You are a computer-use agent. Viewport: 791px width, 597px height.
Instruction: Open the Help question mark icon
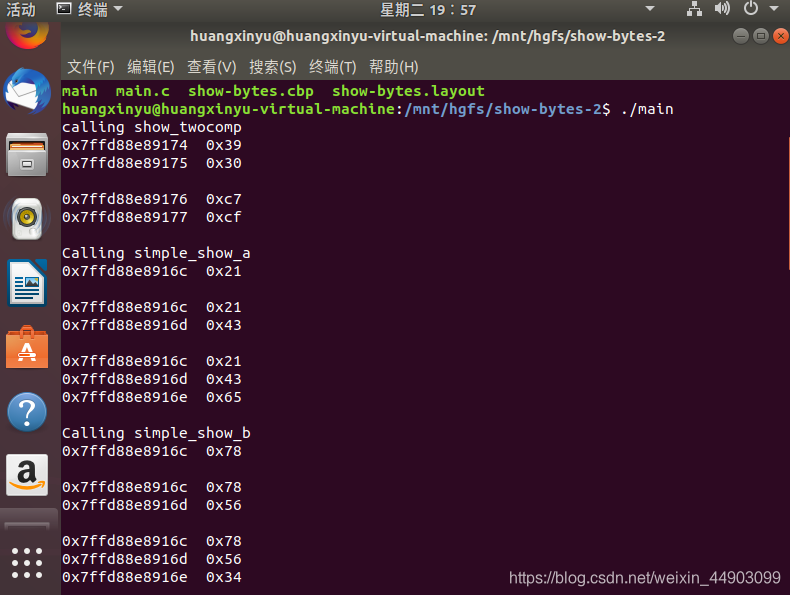pos(27,412)
